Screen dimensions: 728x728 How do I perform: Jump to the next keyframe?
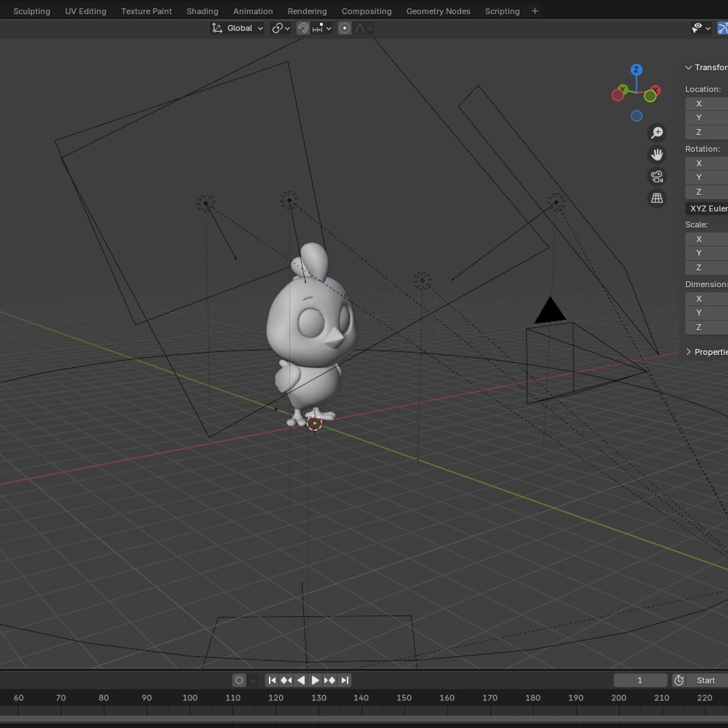[x=330, y=680]
